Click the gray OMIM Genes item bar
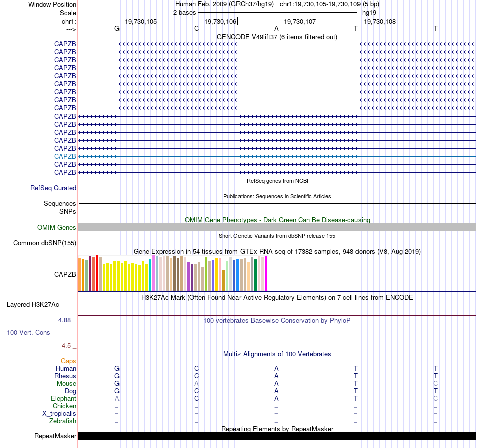The width and height of the screenshot is (477, 448). click(278, 228)
